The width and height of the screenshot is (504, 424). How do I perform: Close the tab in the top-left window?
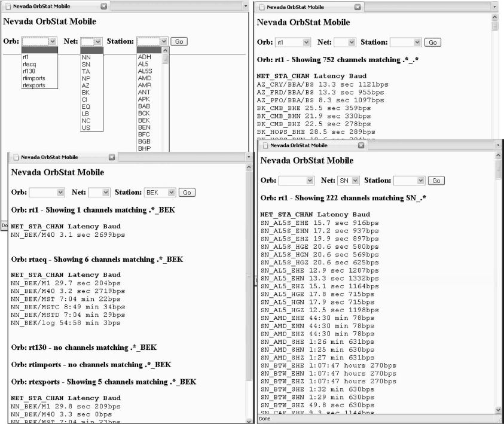tap(103, 6)
